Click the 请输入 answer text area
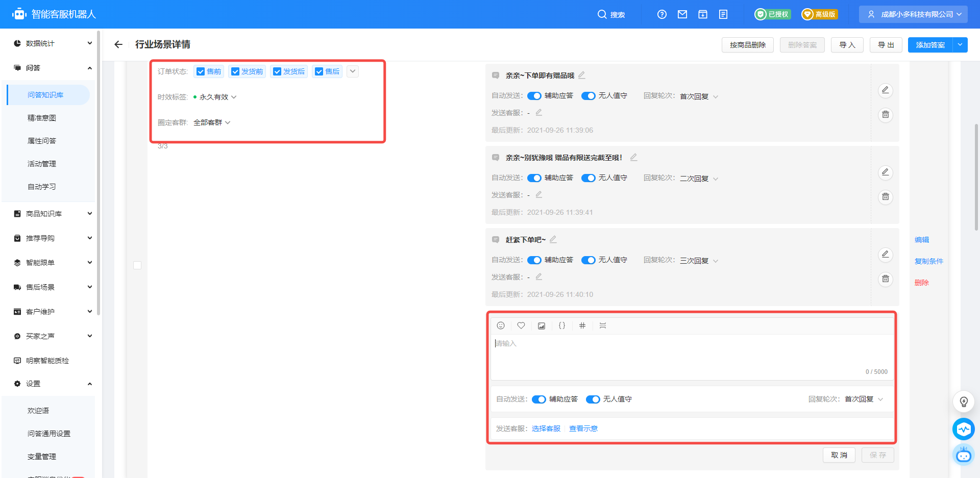Screen dimensions: 980x478 click(x=692, y=357)
